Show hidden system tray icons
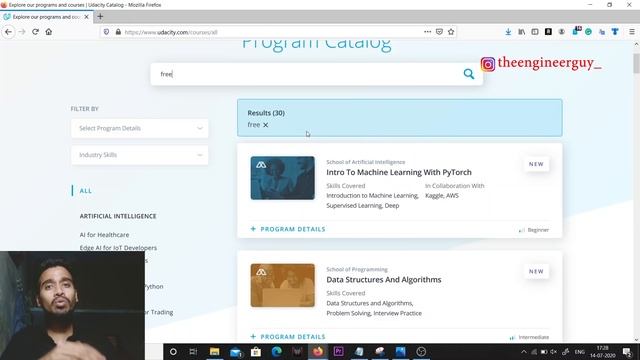The height and width of the screenshot is (360, 640). (x=524, y=352)
